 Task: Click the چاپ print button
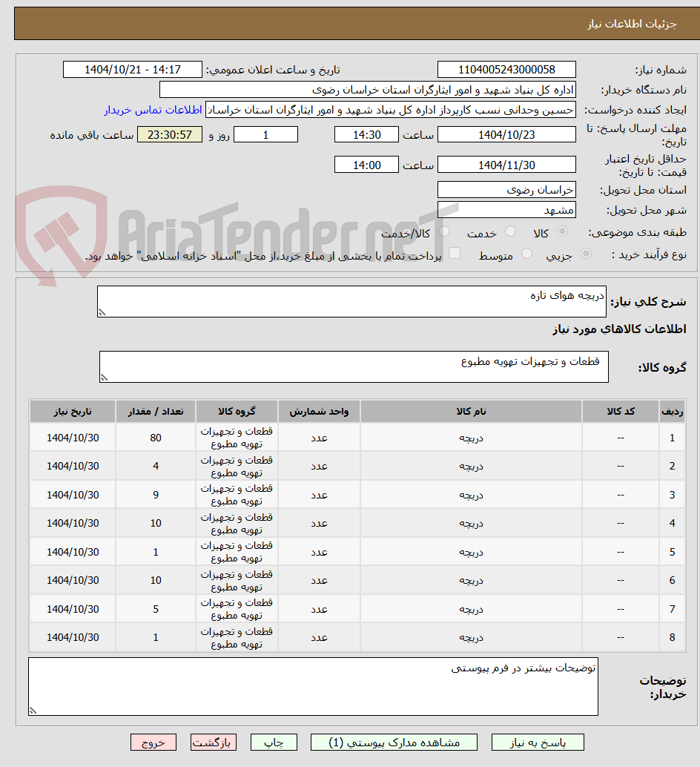pos(274,743)
